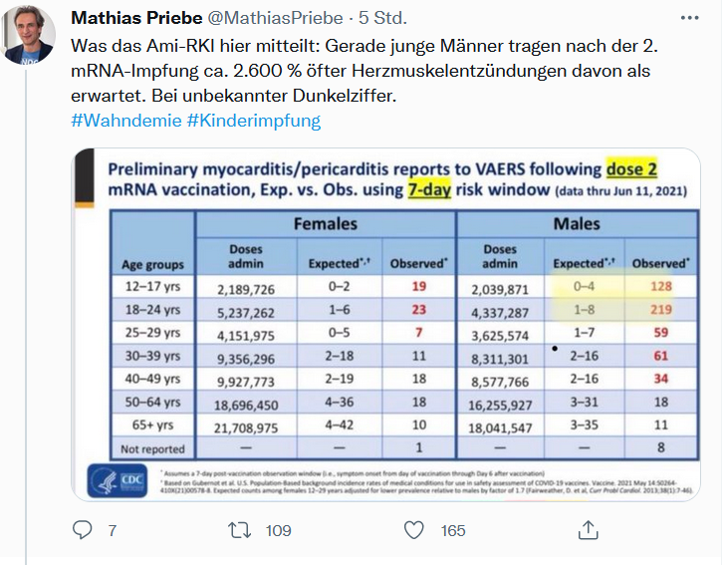Click the @MathiasPriebe handle
Image resolution: width=728 pixels, height=565 pixels.
(x=269, y=20)
